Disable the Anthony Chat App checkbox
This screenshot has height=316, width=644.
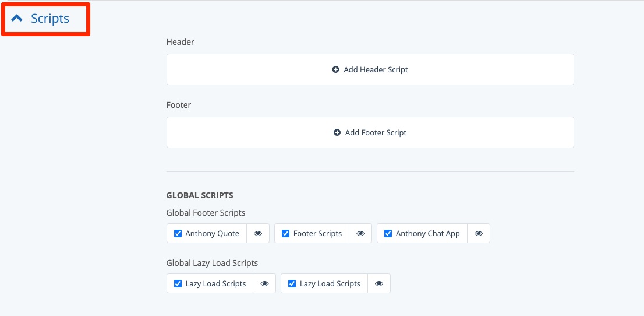click(x=388, y=233)
